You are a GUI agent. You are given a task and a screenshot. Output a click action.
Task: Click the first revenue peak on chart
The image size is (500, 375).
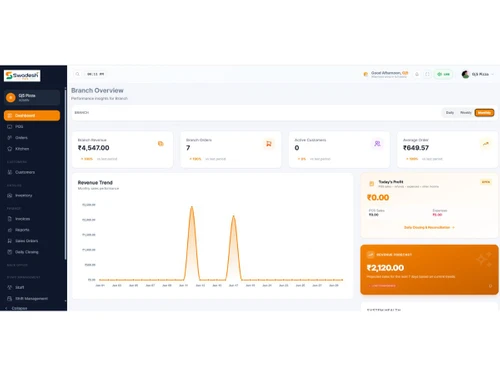point(192,207)
